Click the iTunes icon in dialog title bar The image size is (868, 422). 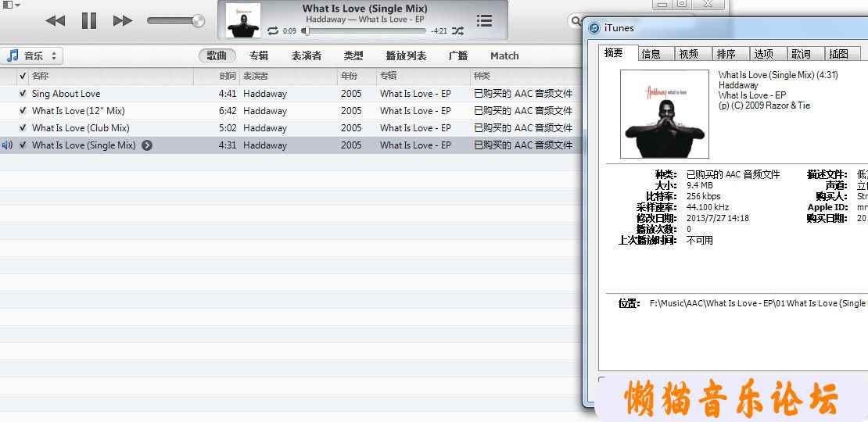pyautogui.click(x=594, y=27)
